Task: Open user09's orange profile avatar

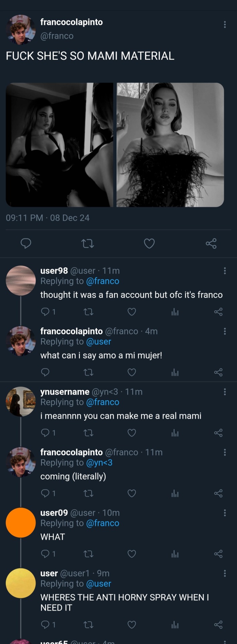Action: [21, 523]
